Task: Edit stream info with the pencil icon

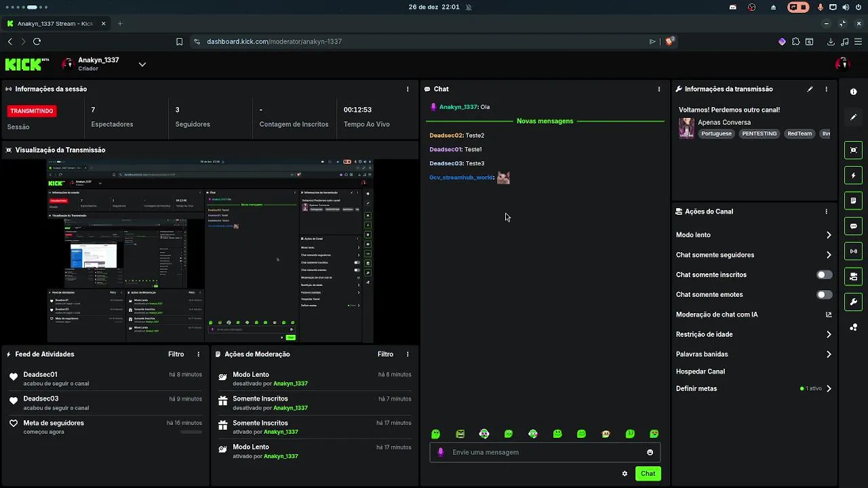Action: click(x=810, y=89)
